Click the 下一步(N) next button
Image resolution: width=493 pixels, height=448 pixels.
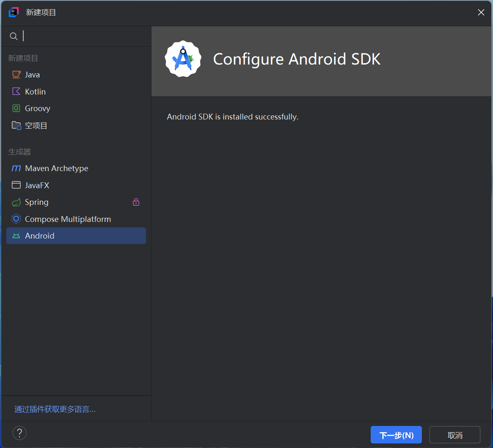[x=396, y=435]
